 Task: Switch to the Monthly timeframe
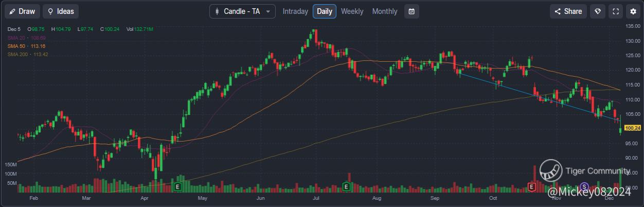click(x=385, y=11)
